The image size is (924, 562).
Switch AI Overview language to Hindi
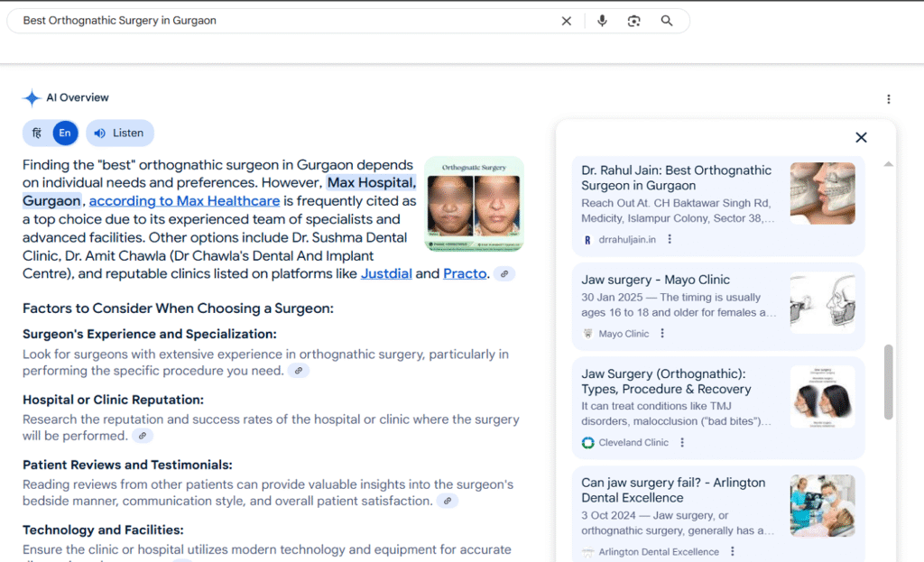(x=36, y=134)
